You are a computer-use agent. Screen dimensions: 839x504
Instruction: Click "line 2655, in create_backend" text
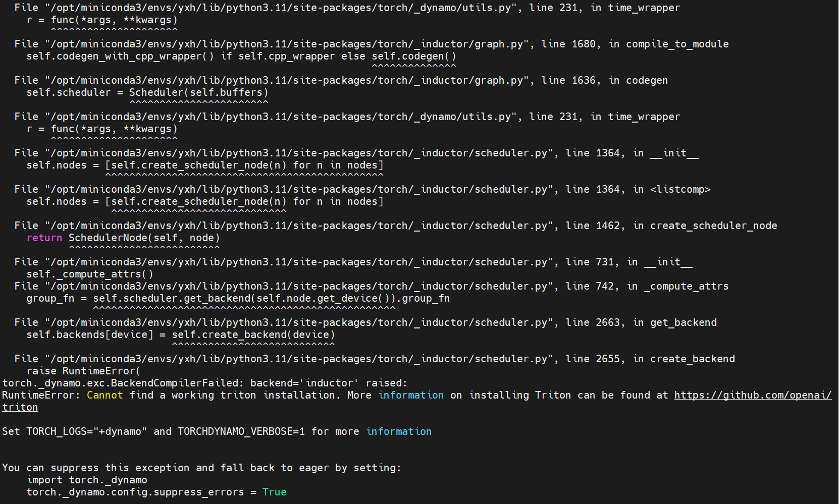tap(650, 359)
